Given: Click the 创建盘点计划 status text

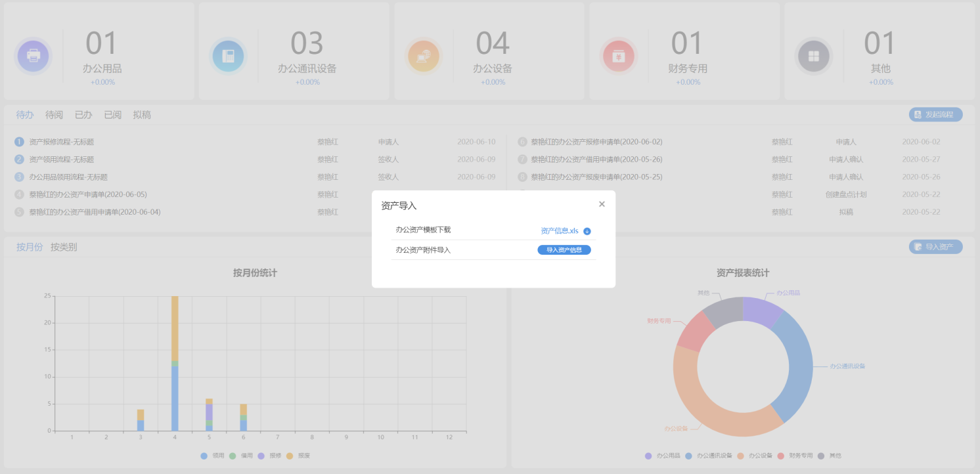Looking at the screenshot, I should (846, 194).
